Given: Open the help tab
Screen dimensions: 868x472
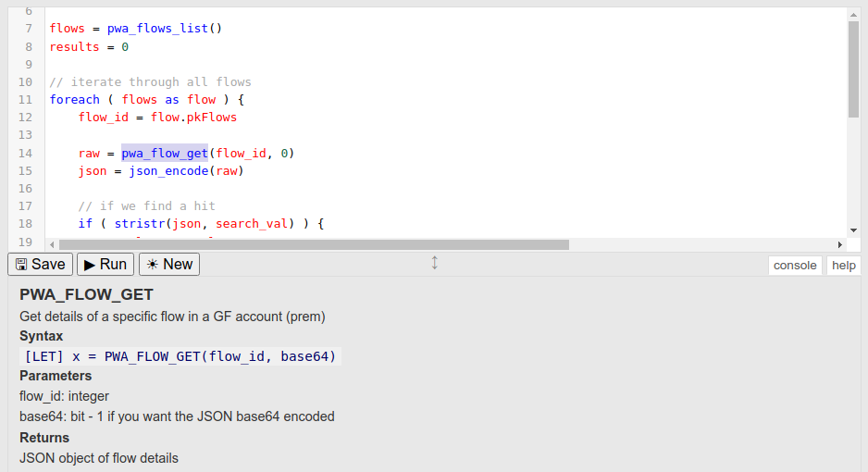Looking at the screenshot, I should [843, 266].
